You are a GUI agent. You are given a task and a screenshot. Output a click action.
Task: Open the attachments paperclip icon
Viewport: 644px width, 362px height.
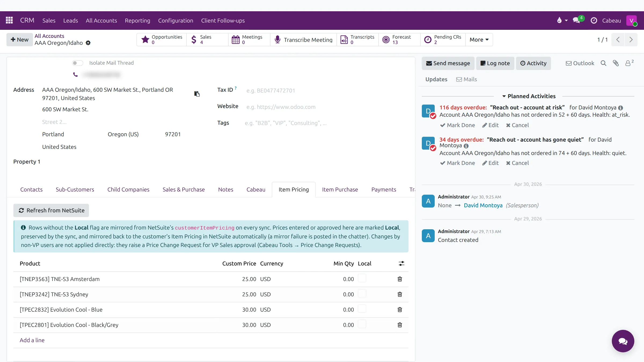tap(616, 63)
